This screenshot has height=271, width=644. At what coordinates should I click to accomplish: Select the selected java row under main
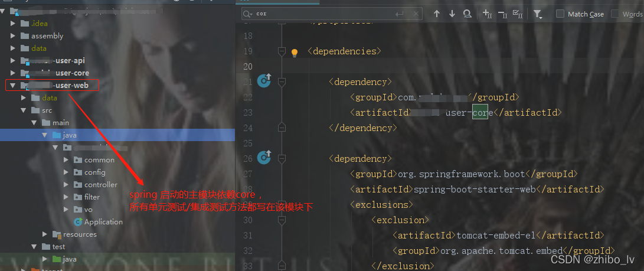[117, 135]
